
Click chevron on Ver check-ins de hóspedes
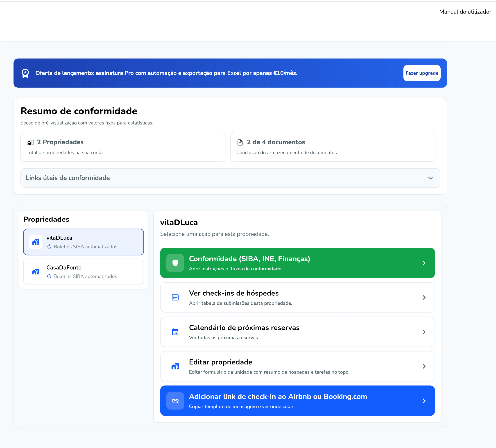pos(424,297)
